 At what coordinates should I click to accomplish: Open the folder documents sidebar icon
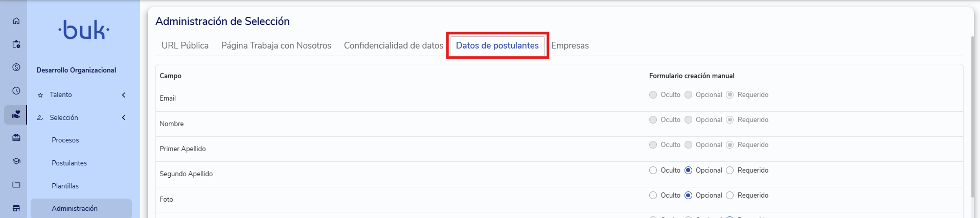(16, 184)
